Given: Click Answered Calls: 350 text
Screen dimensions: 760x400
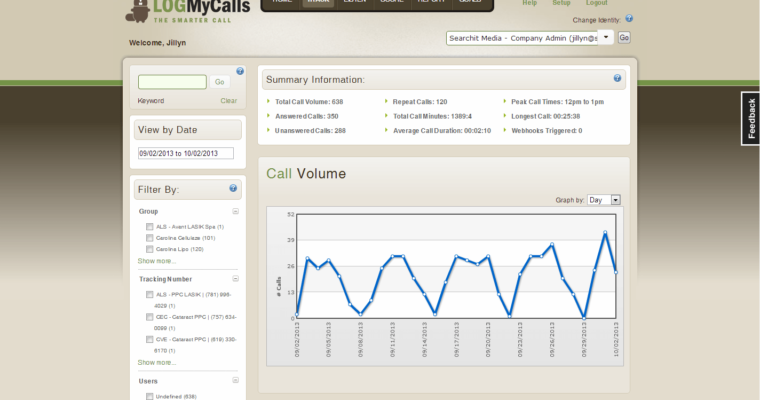Looking at the screenshot, I should tap(306, 116).
